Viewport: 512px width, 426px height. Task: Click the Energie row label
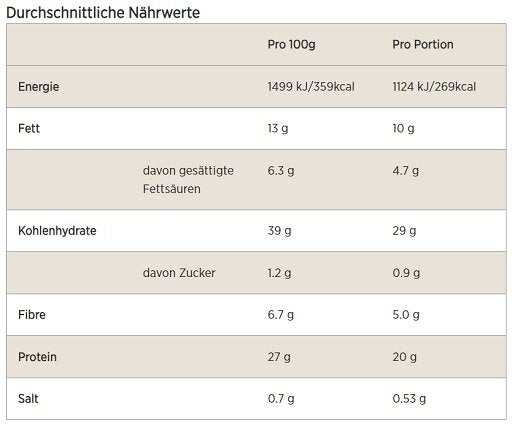coord(39,87)
